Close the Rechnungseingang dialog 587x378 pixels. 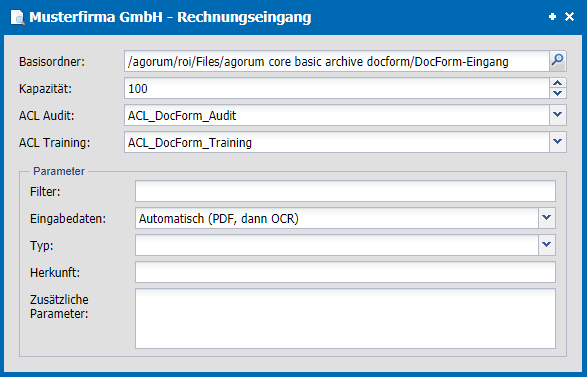click(569, 16)
